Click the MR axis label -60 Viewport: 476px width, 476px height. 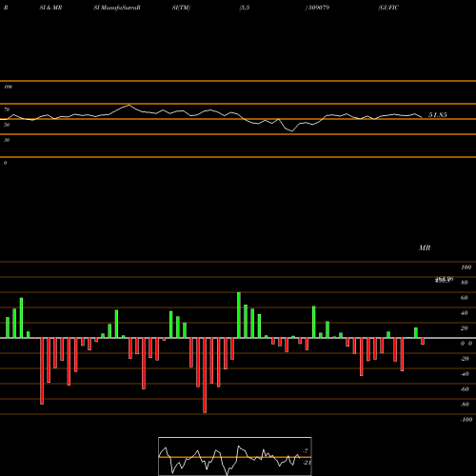point(465,389)
